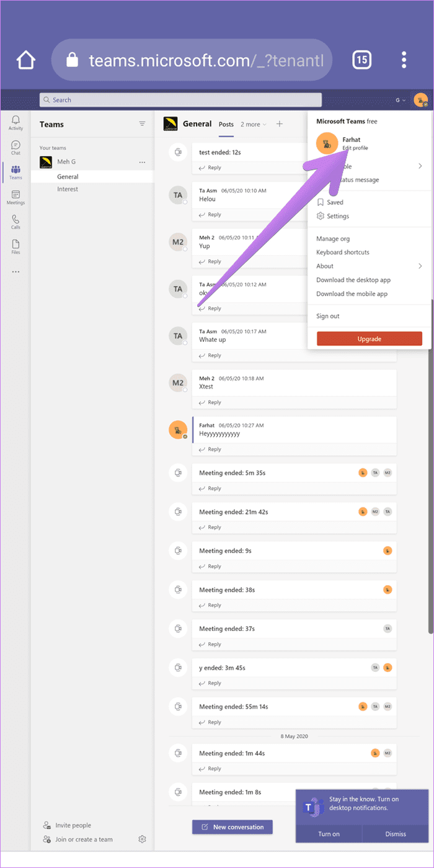Click the Teams Search box
Screen dimensions: 434x868
[x=180, y=100]
